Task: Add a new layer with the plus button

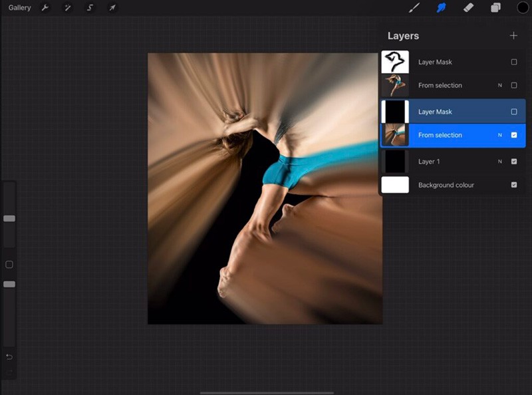Action: pyautogui.click(x=514, y=36)
